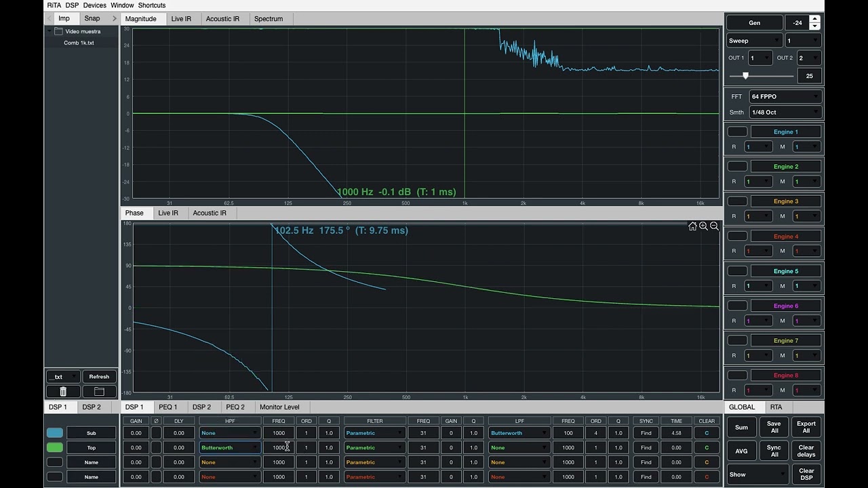This screenshot has width=868, height=488.
Task: Switch to the RTA tab
Action: (776, 407)
